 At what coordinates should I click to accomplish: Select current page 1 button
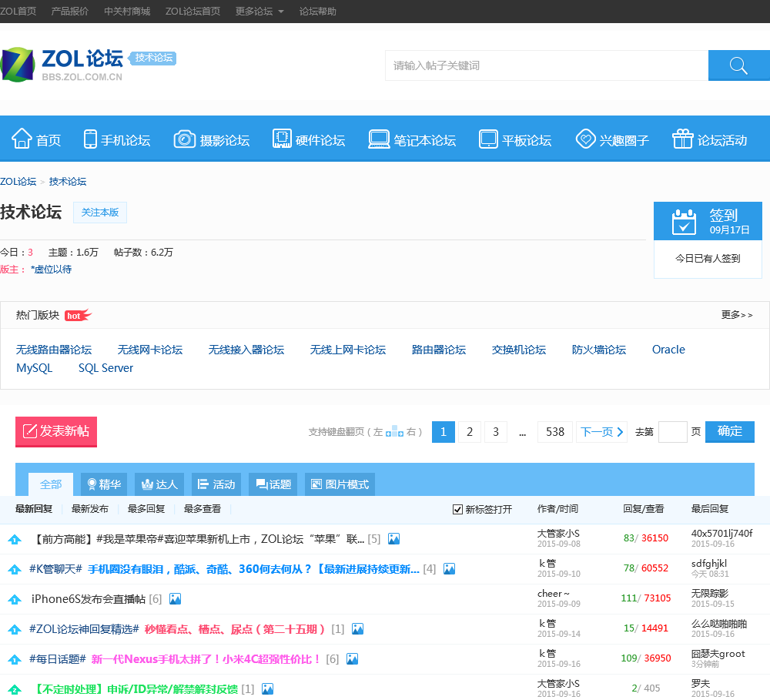pyautogui.click(x=444, y=432)
